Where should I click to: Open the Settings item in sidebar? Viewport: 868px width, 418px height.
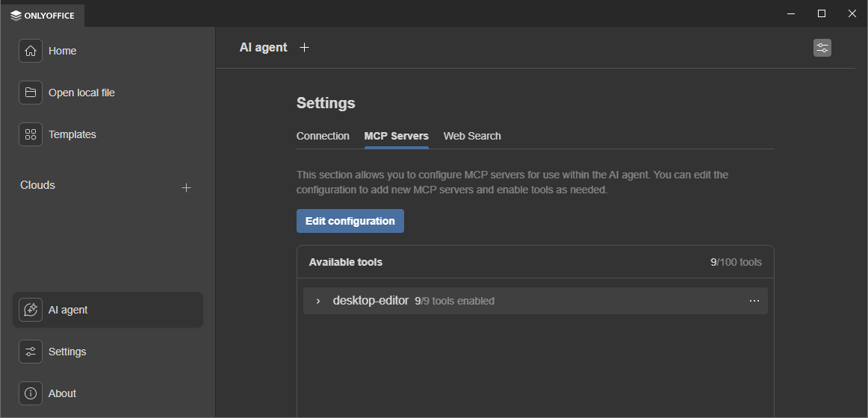[67, 352]
